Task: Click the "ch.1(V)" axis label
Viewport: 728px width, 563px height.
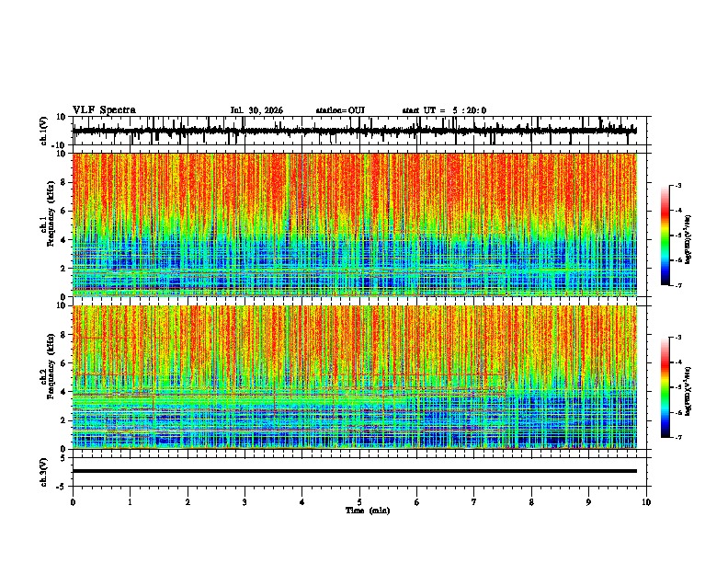Action: tap(44, 131)
